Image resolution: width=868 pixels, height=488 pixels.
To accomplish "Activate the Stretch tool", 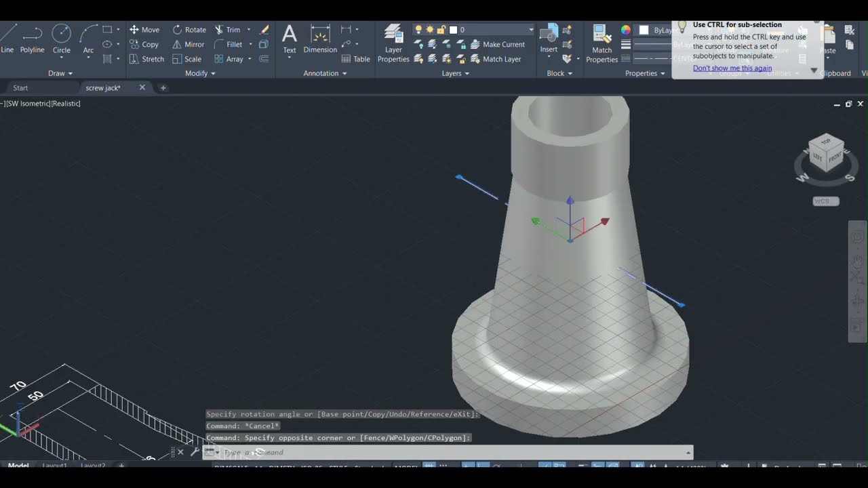I will pos(146,59).
